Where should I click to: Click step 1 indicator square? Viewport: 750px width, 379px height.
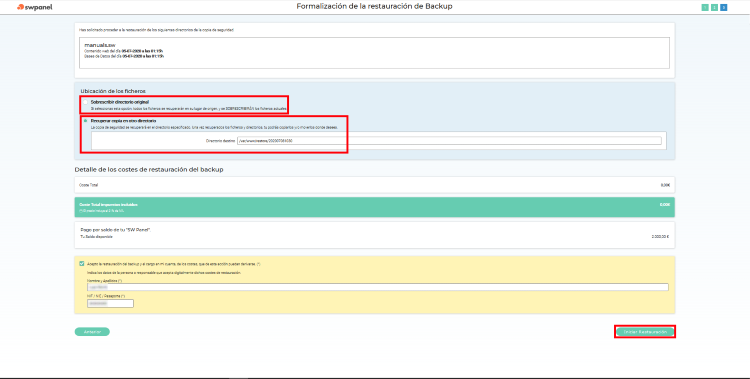point(705,7)
